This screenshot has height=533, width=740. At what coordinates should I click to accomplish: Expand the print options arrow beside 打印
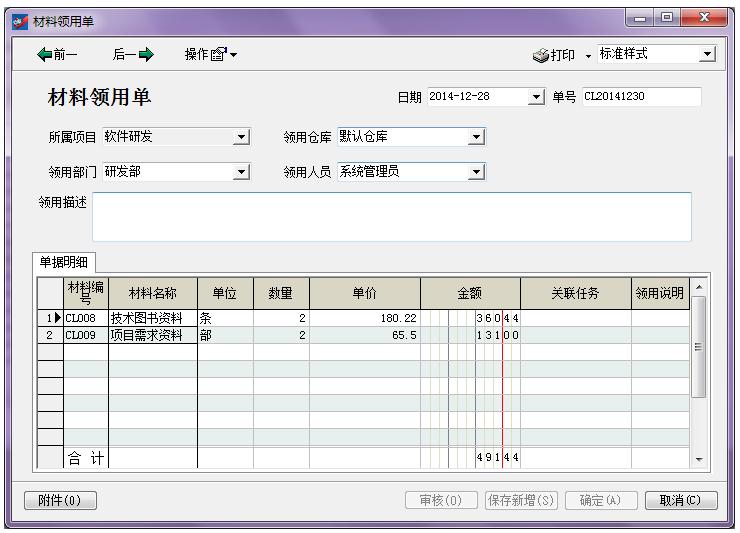tap(588, 55)
